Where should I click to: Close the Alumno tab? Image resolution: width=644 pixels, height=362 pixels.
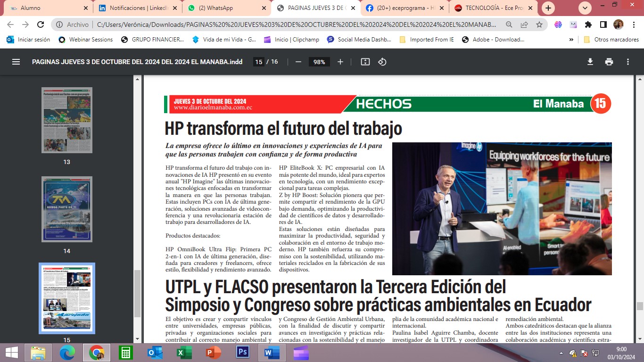[x=85, y=8]
